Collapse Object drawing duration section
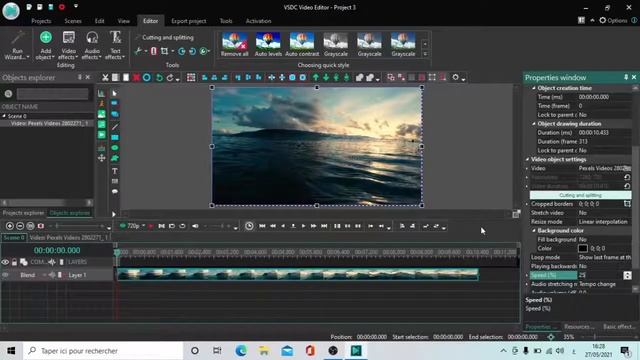 tap(533, 124)
